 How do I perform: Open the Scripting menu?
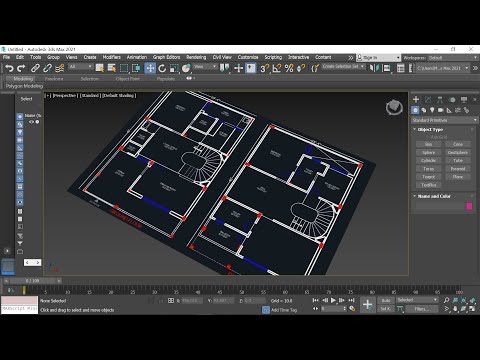tap(273, 57)
